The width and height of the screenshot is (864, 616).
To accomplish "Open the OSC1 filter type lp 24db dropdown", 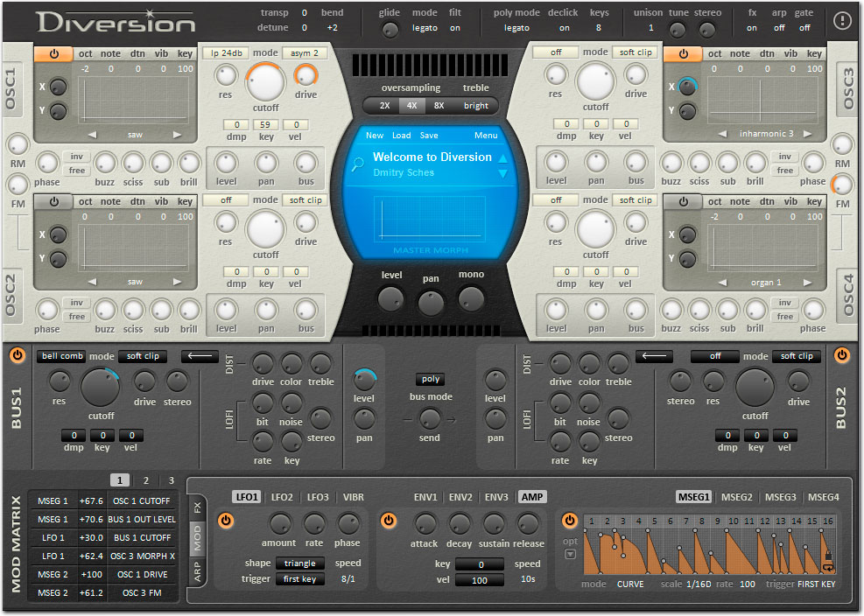I will pyautogui.click(x=225, y=53).
